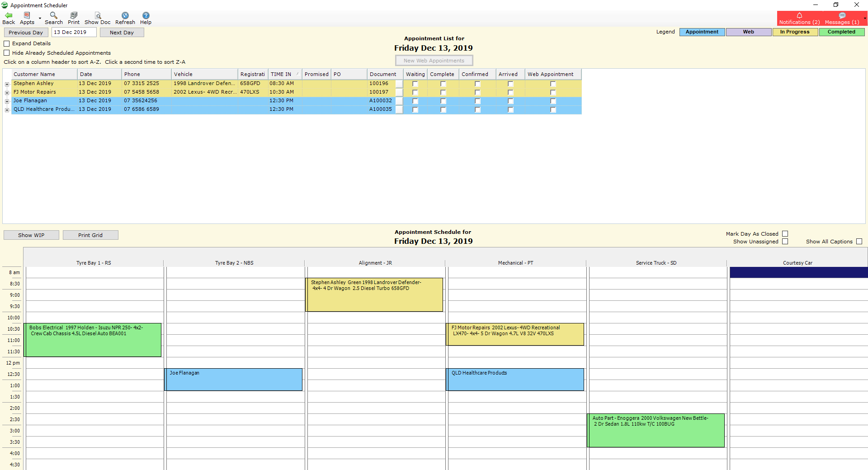Image resolution: width=868 pixels, height=470 pixels.
Task: Open the dropdown arrow next to Appts
Action: coord(39,18)
